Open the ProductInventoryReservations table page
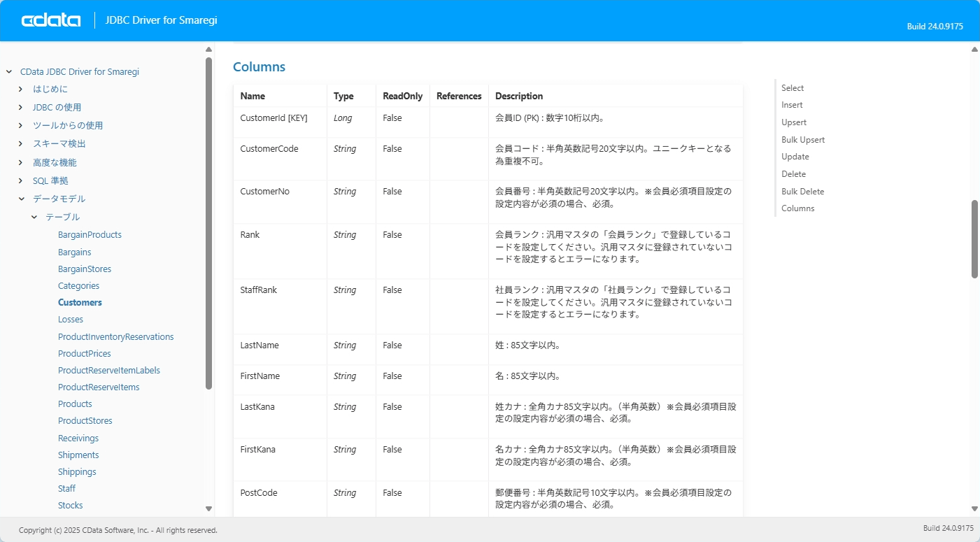Screen dimensions: 980x542 click(x=115, y=336)
